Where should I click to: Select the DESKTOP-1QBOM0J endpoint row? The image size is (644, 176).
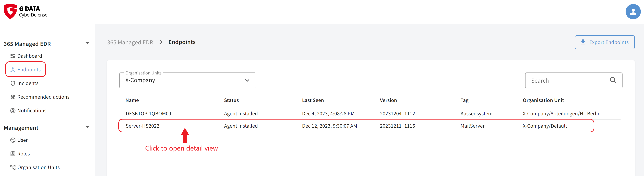pyautogui.click(x=149, y=114)
